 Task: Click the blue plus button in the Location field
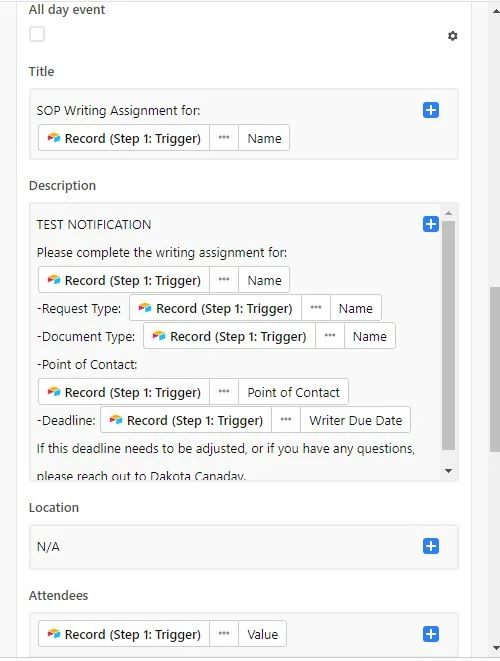click(430, 546)
